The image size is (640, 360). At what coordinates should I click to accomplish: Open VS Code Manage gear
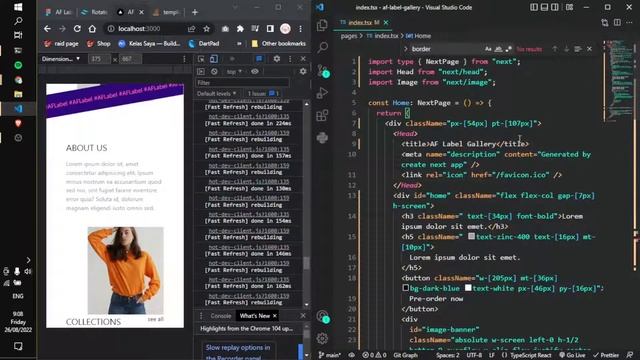click(322, 338)
